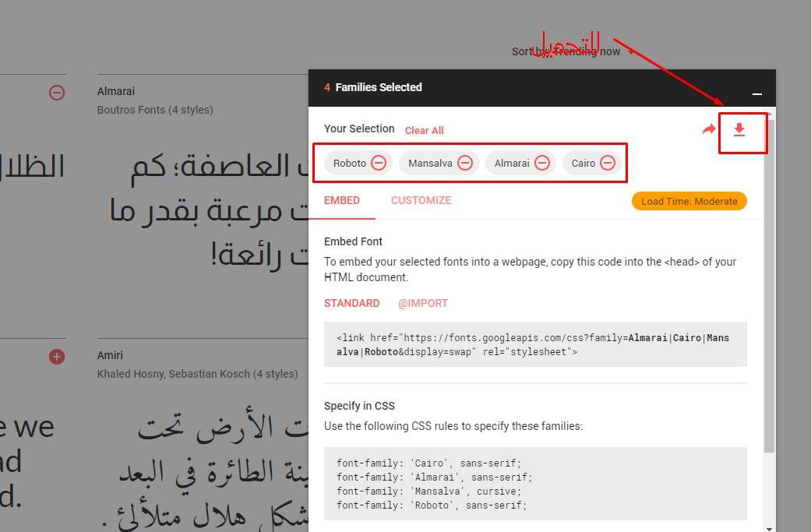Download the selected font families
Viewport: 811px width, 532px height.
point(739,130)
